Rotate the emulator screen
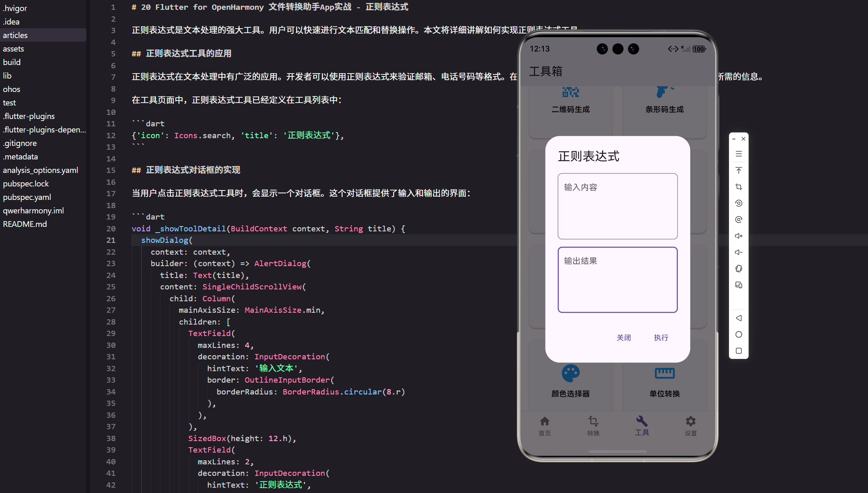The height and width of the screenshot is (493, 868). point(739,203)
